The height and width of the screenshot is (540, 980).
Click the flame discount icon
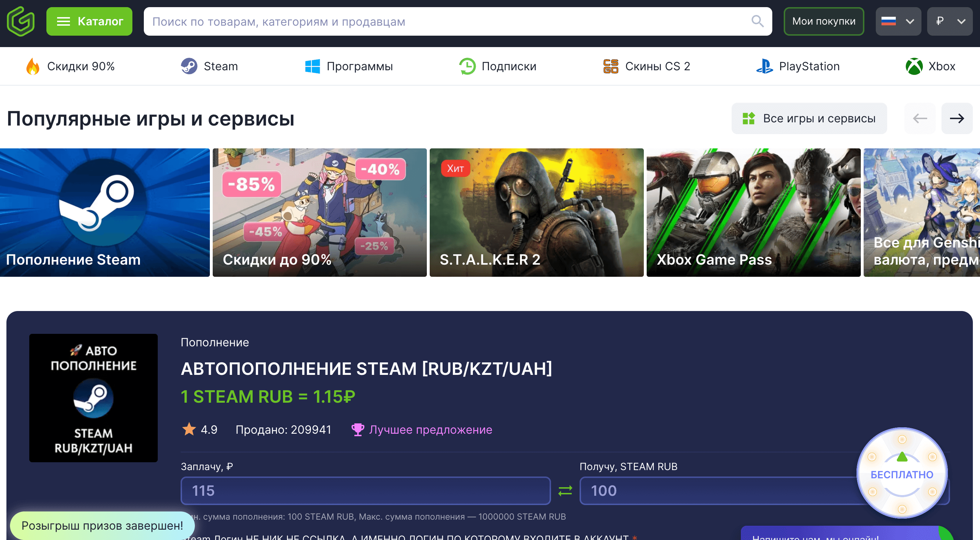(x=33, y=66)
